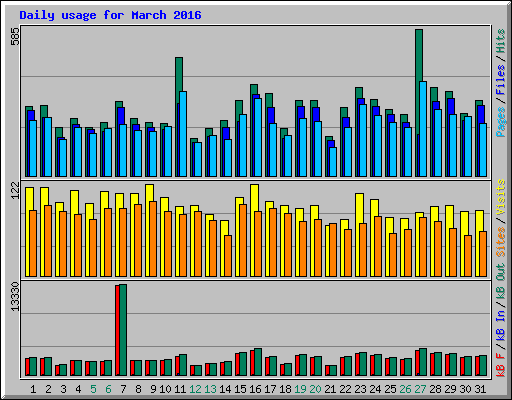Click day label 28 on the x-axis
Screen dimensions: 512x400
click(x=435, y=389)
